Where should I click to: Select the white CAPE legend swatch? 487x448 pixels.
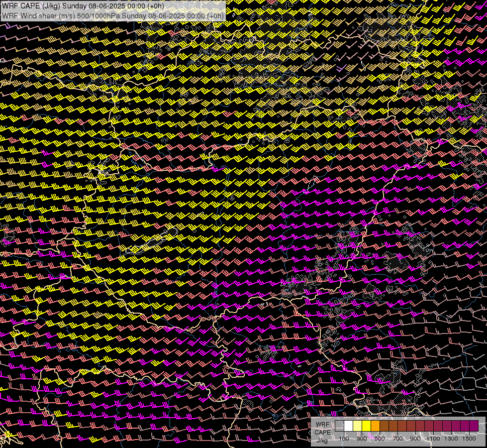click(349, 426)
